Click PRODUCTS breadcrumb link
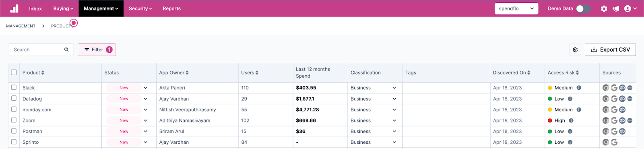 pos(62,26)
